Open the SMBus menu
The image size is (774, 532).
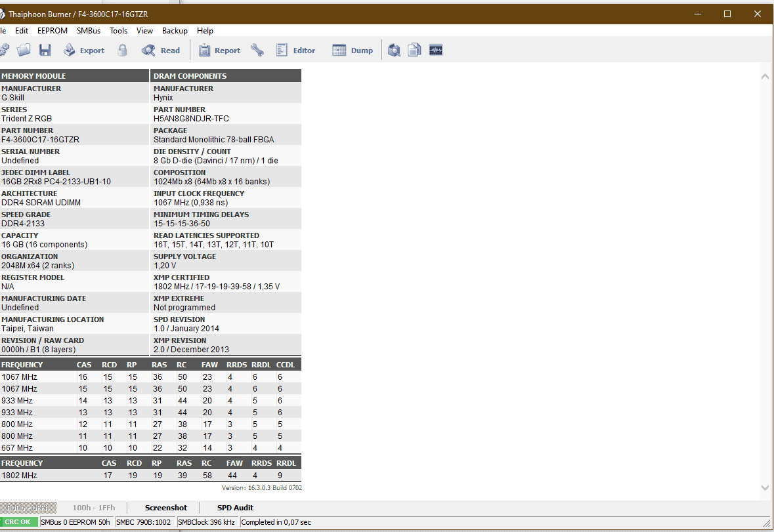coord(89,31)
